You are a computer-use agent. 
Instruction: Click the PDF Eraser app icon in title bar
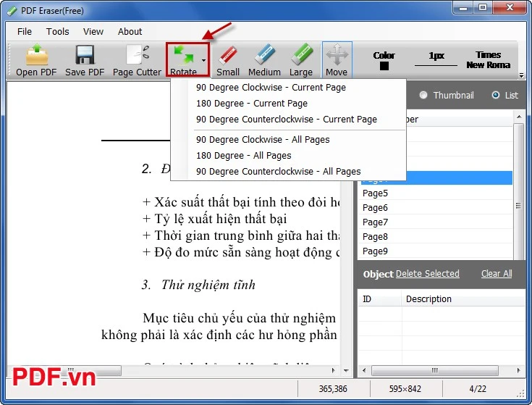12,11
